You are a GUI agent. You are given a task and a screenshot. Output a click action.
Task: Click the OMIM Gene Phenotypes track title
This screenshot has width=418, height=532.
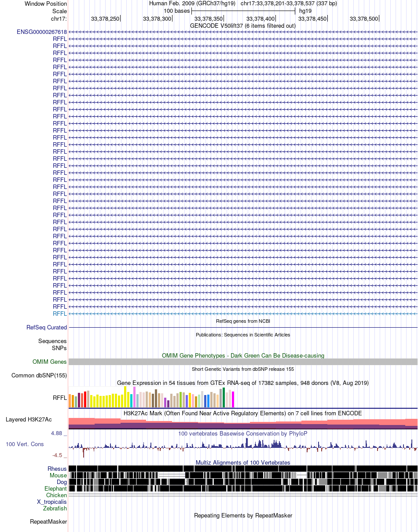tap(243, 355)
